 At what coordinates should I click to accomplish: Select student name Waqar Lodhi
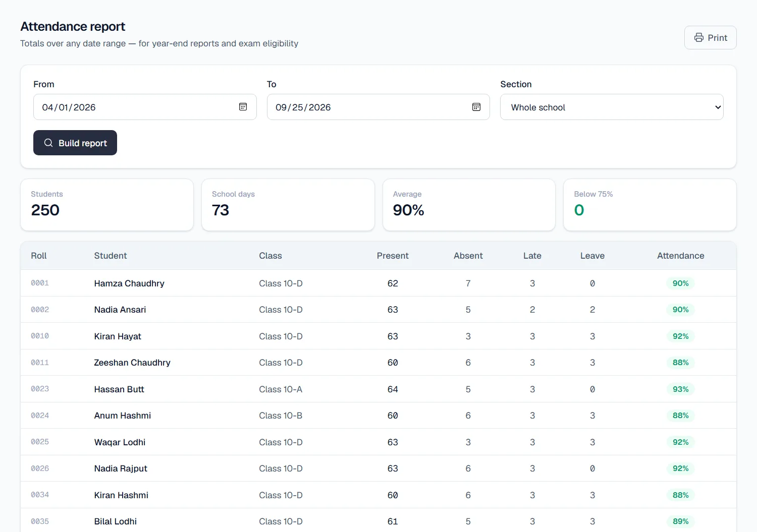point(120,442)
